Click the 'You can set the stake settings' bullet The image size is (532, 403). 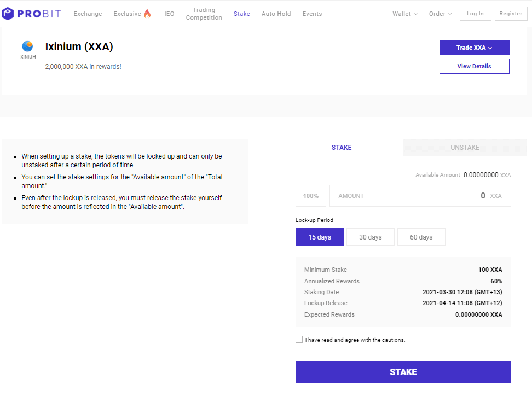(122, 182)
